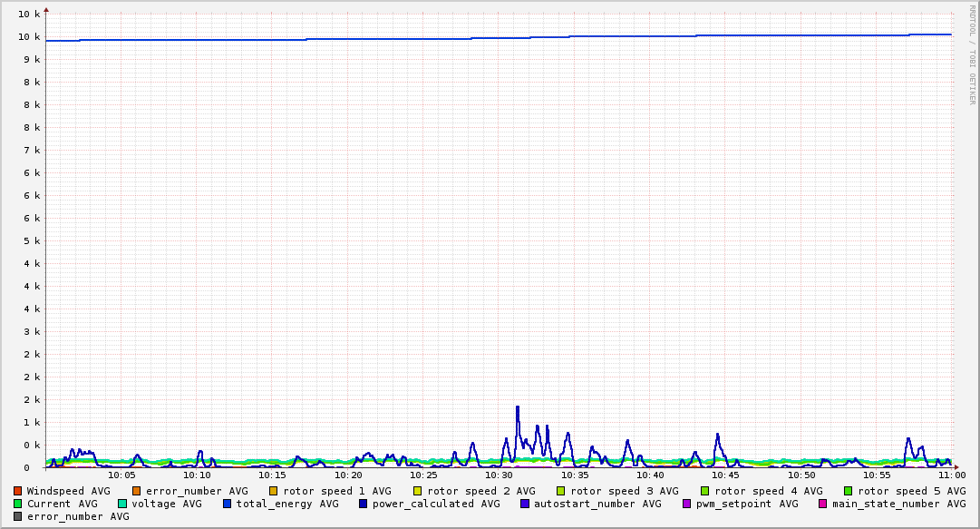
Task: Click the rotor speed 3 AVG legend swatch
Action: 561,491
